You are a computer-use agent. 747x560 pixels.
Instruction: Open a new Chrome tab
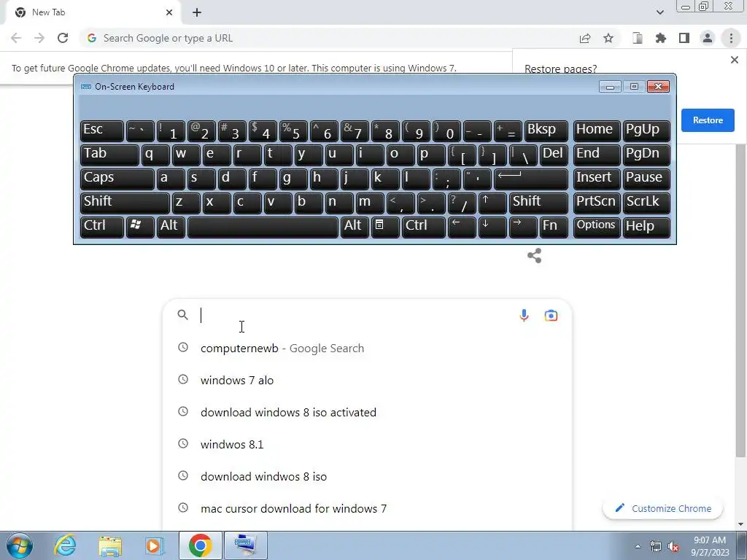point(197,12)
